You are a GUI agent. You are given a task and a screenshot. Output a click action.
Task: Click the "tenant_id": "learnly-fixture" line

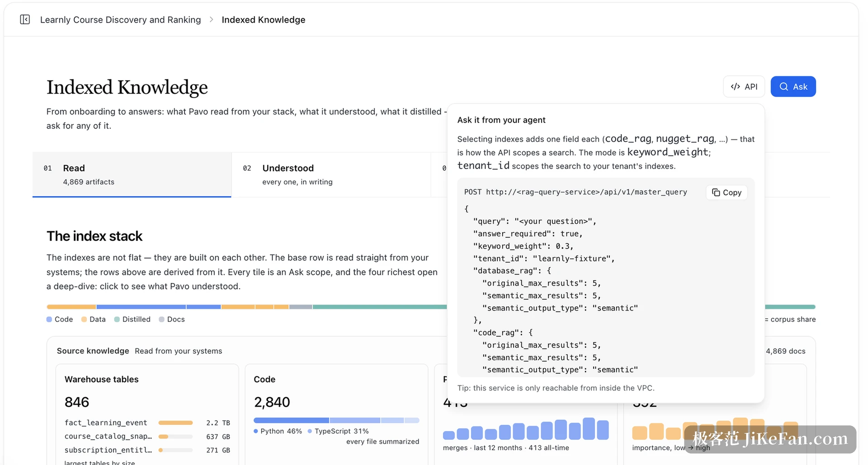click(544, 258)
